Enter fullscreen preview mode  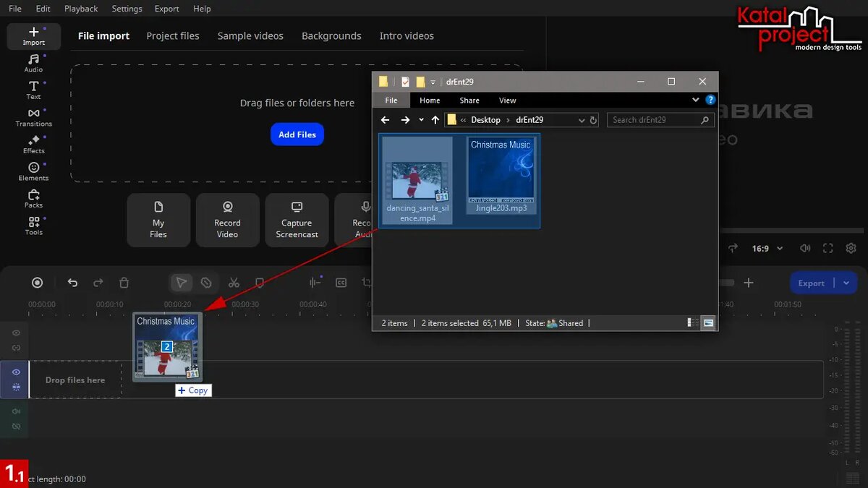(828, 248)
